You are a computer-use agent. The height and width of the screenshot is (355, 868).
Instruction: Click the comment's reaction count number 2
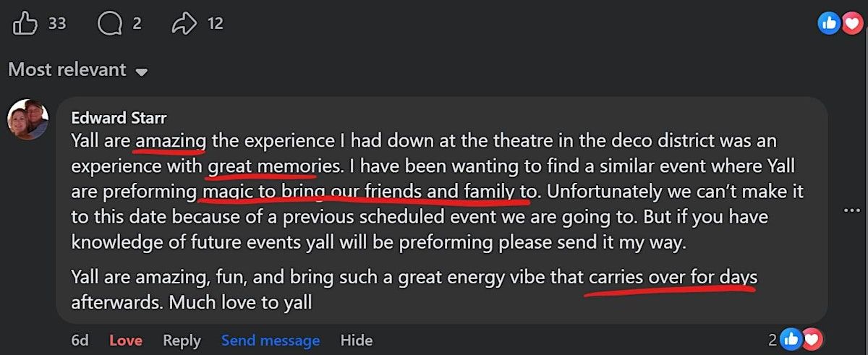(772, 339)
